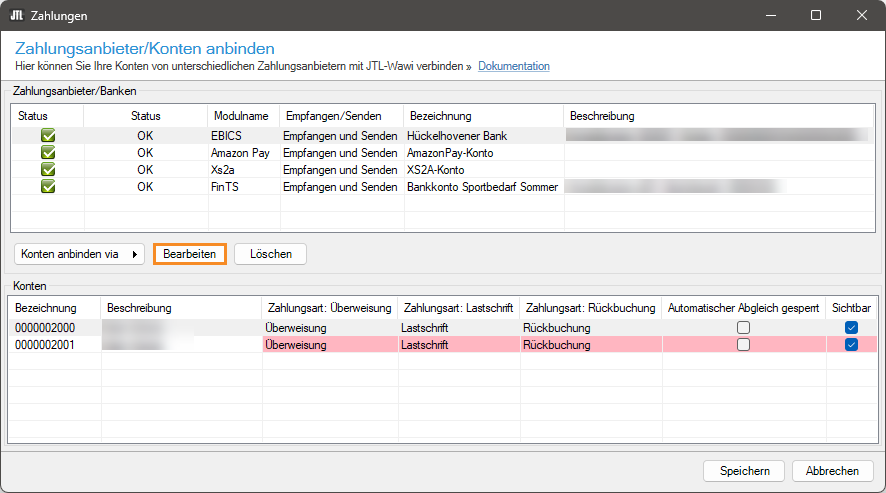Viewport: 886px width, 493px height.
Task: Enable Automatischer Abgleich gesperrt for 0000002001
Action: click(743, 345)
